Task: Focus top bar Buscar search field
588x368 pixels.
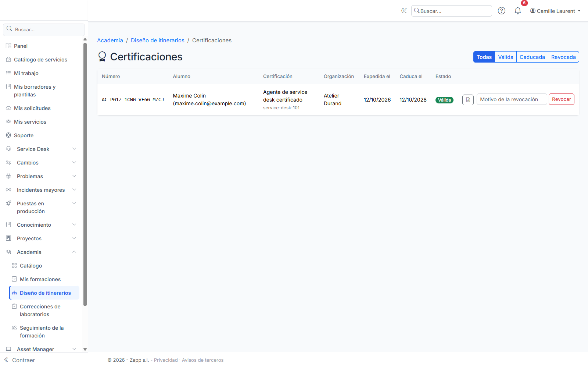Action: point(451,11)
